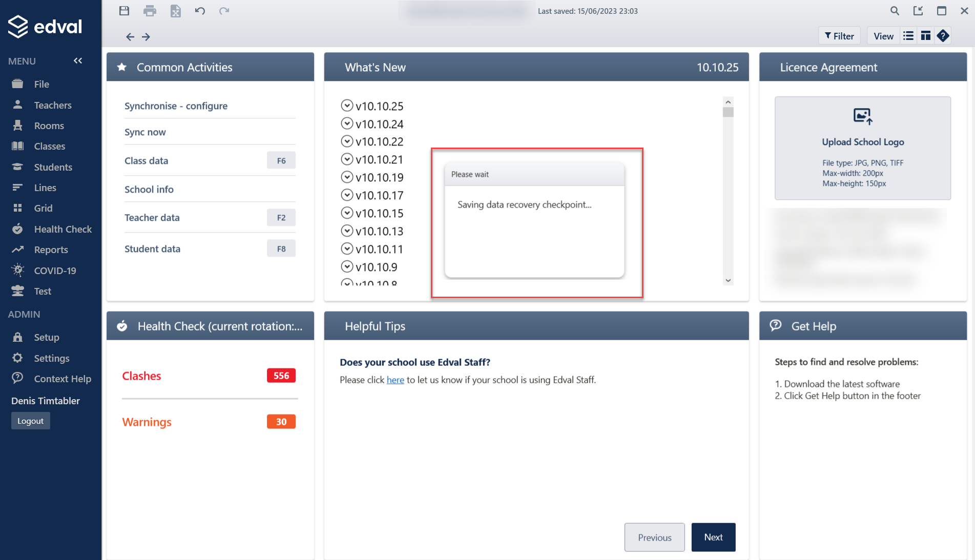Click the Grid icon in sidebar
Image resolution: width=975 pixels, height=560 pixels.
tap(17, 208)
